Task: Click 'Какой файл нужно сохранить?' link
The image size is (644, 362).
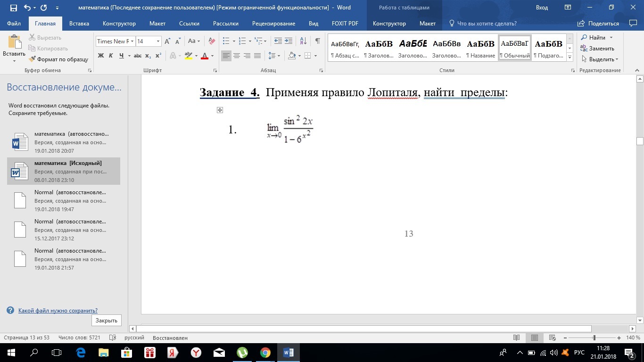Action: (58, 311)
